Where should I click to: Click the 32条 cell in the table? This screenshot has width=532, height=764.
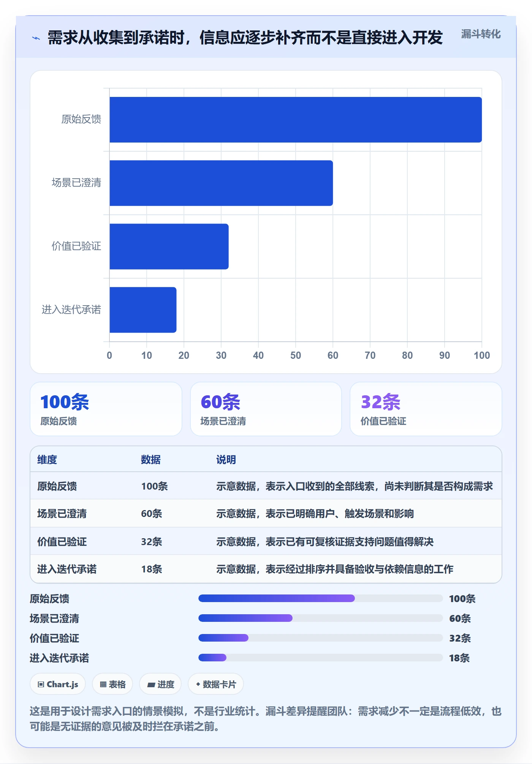(152, 542)
